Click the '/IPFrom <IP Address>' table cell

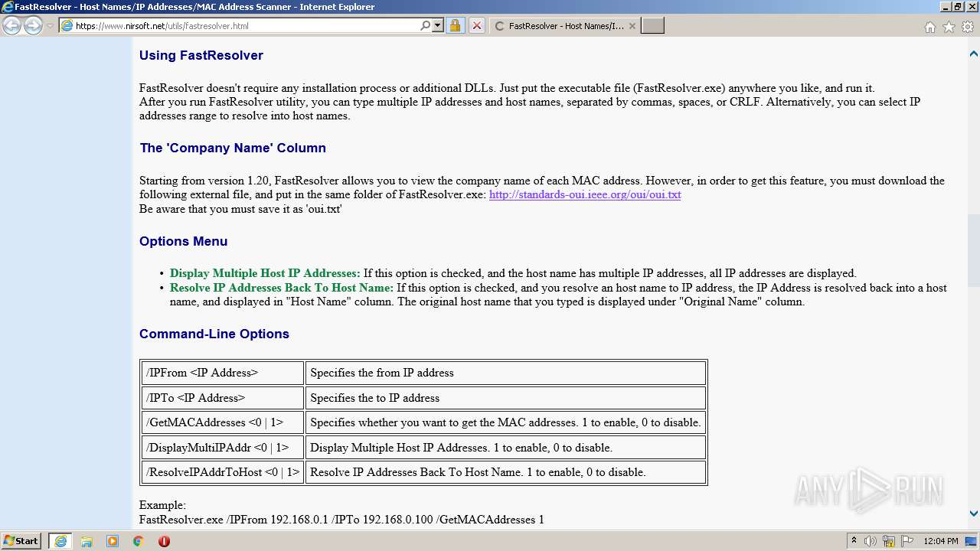pos(223,373)
